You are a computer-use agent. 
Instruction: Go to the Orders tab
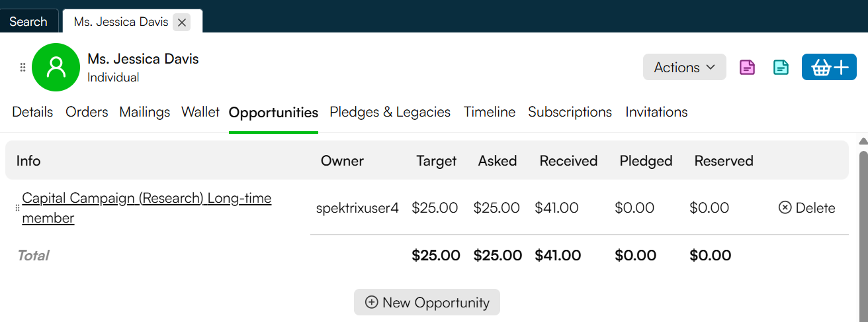click(x=87, y=112)
